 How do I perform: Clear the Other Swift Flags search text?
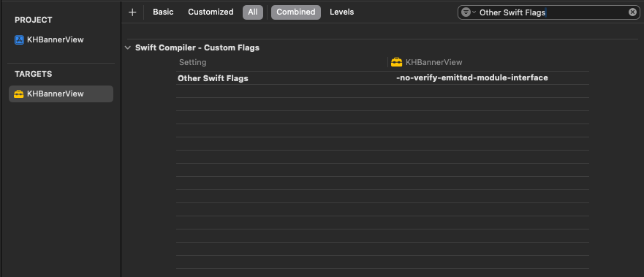[632, 12]
